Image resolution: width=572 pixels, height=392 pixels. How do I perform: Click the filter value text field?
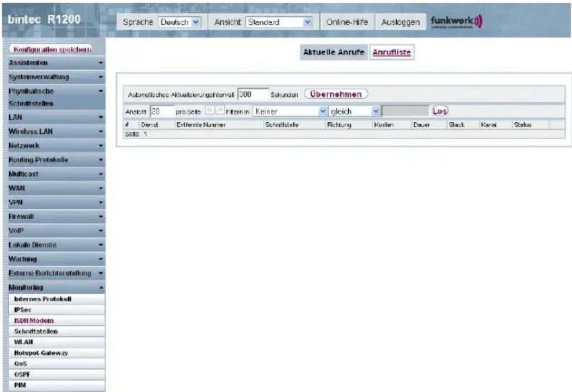405,111
